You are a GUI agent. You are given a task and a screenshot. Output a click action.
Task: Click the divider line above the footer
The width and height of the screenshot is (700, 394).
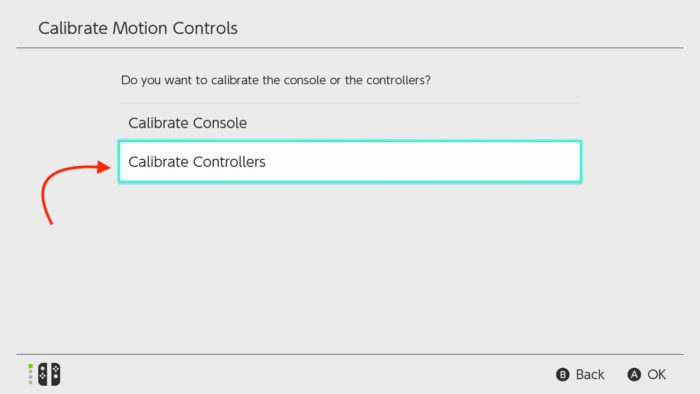coord(350,355)
